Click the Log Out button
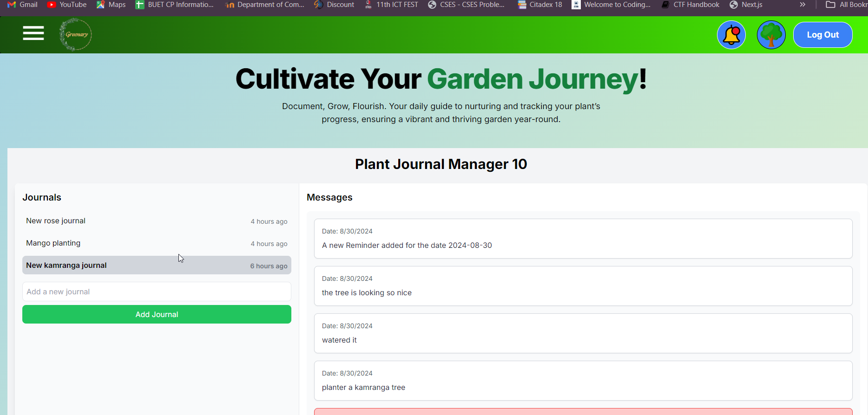The image size is (868, 415). click(823, 35)
